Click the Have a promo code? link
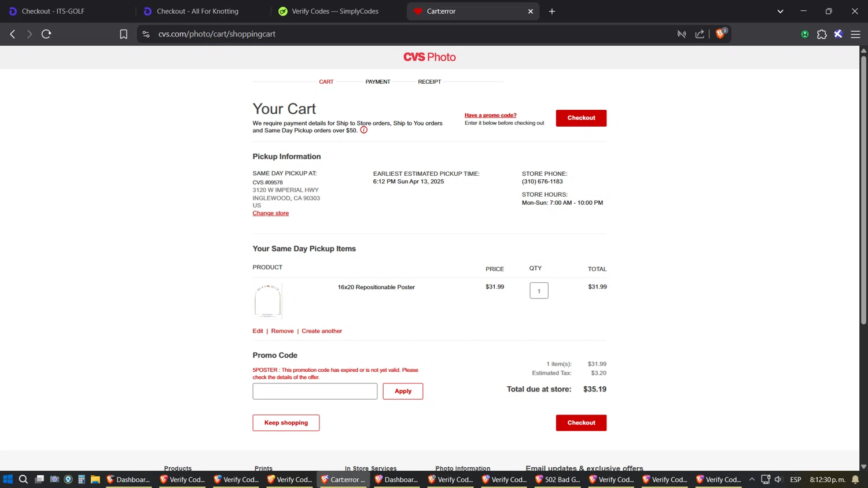 pyautogui.click(x=490, y=115)
